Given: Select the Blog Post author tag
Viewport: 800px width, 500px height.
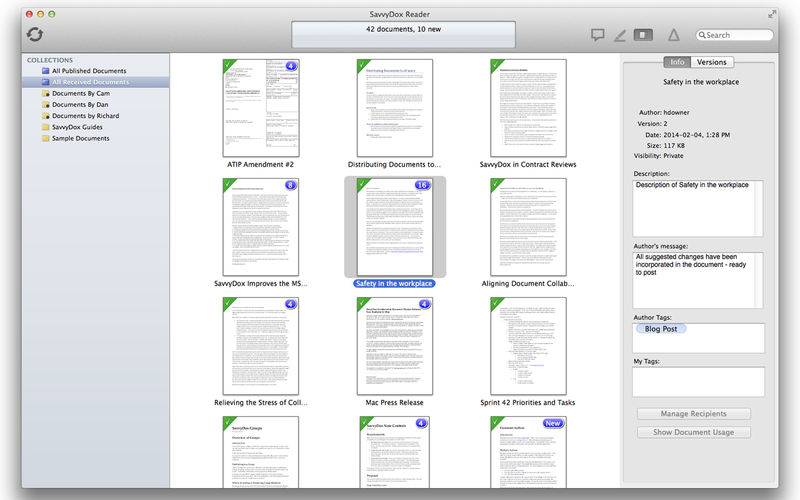Looking at the screenshot, I should click(661, 329).
